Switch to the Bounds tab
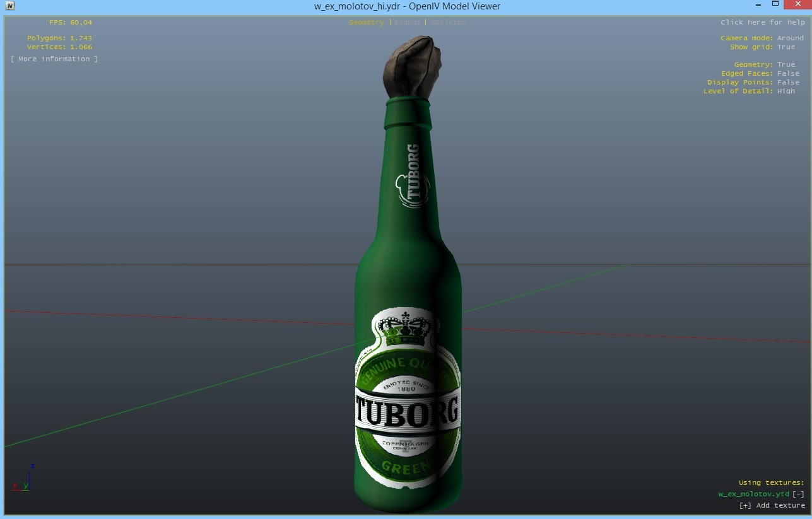The image size is (812, 519). point(408,22)
